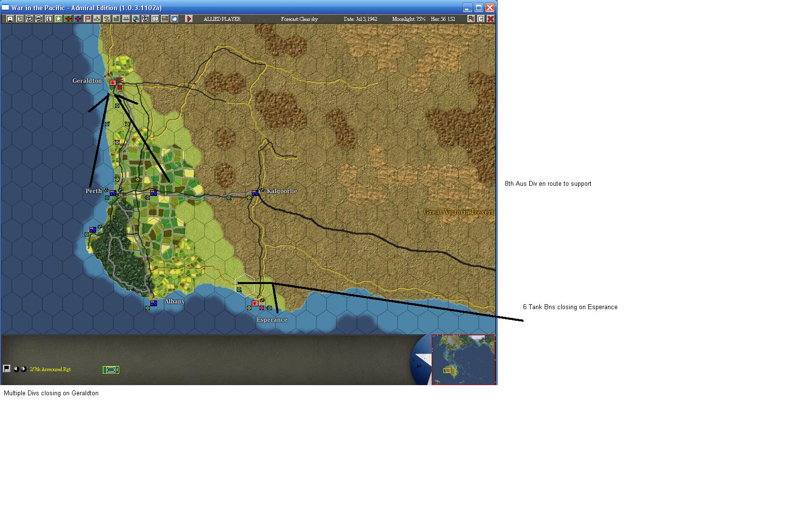Viewport: 812px width, 508px height.
Task: Select the Australian flag base at Perth
Action: (113, 193)
